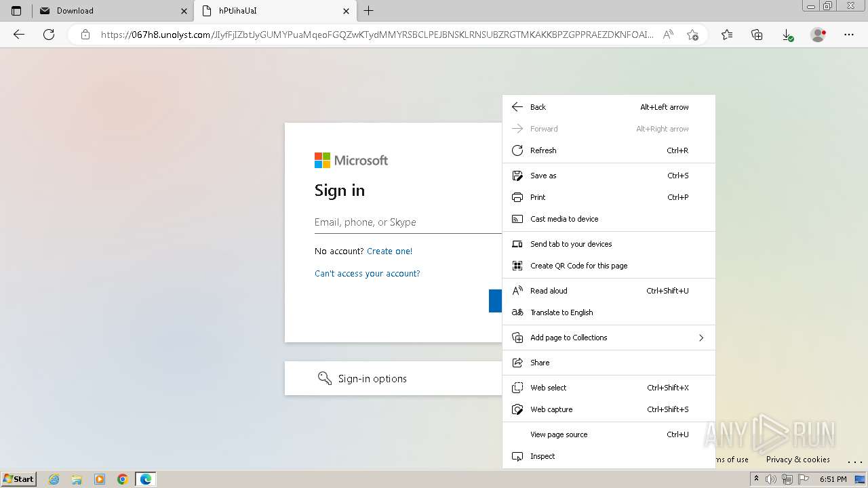Open the Windows Start button
Screen dimensions: 868x488
pos(19,479)
